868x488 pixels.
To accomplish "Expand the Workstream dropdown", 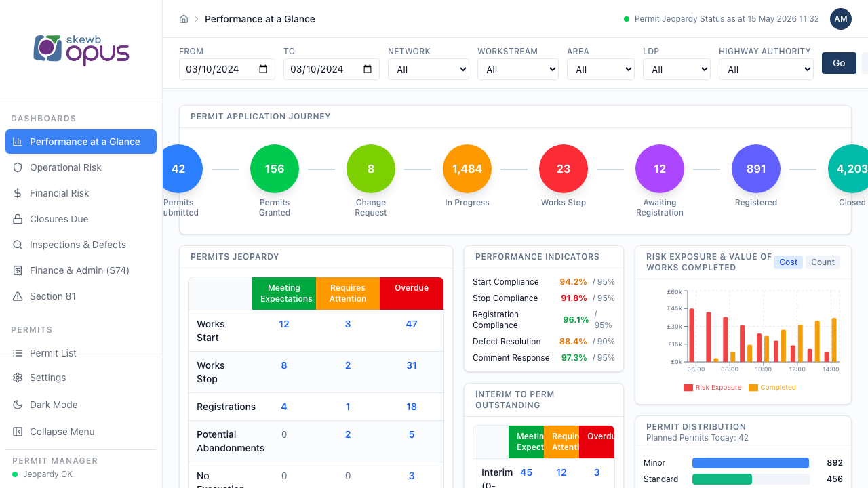I will tap(518, 69).
